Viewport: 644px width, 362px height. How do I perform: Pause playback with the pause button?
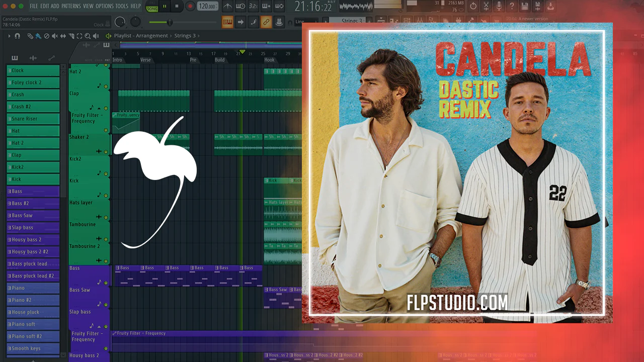tap(165, 7)
